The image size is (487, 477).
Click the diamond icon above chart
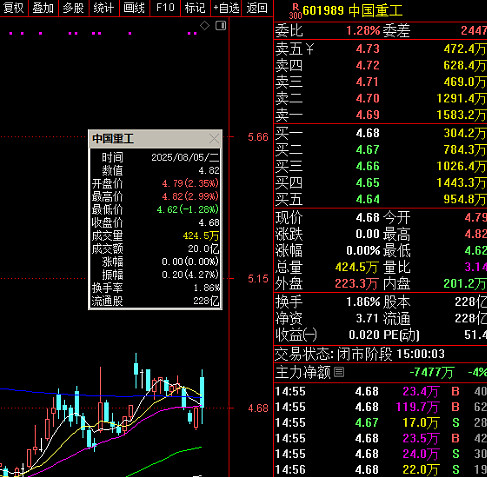(205, 26)
